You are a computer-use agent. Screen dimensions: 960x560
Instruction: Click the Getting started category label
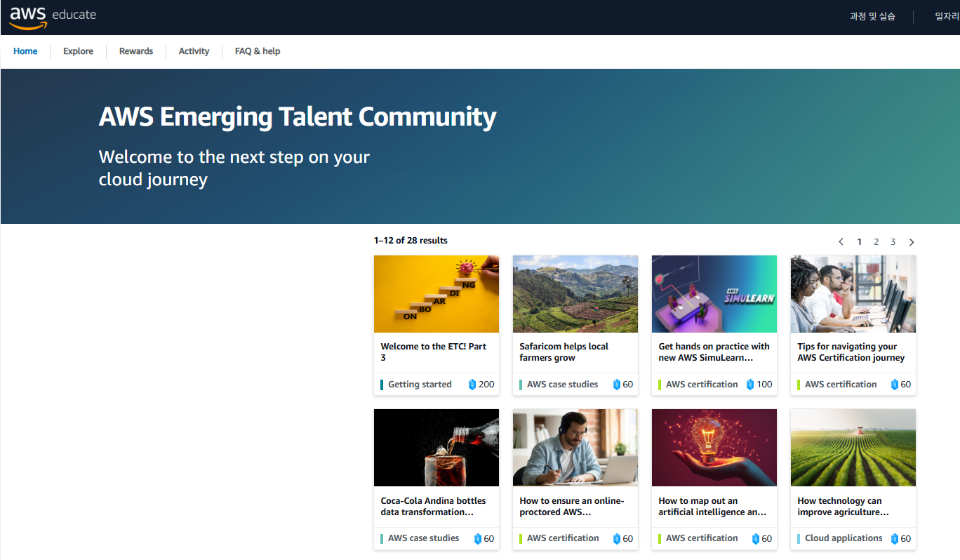click(x=420, y=385)
